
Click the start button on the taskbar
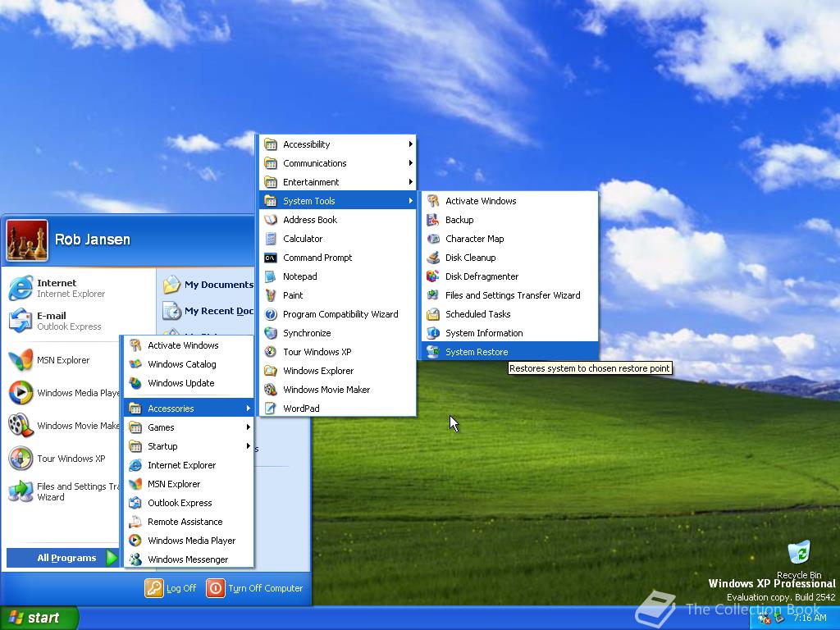coord(38,618)
